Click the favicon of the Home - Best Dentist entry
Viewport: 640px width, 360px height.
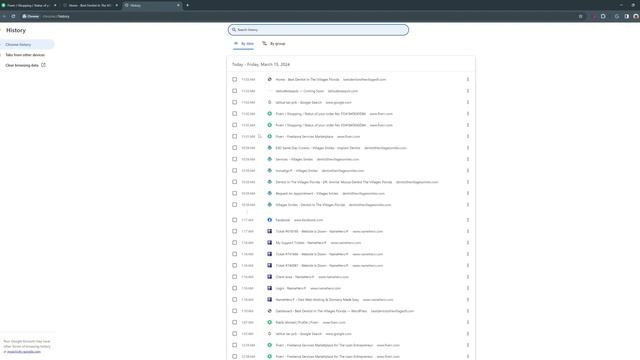pyautogui.click(x=269, y=80)
